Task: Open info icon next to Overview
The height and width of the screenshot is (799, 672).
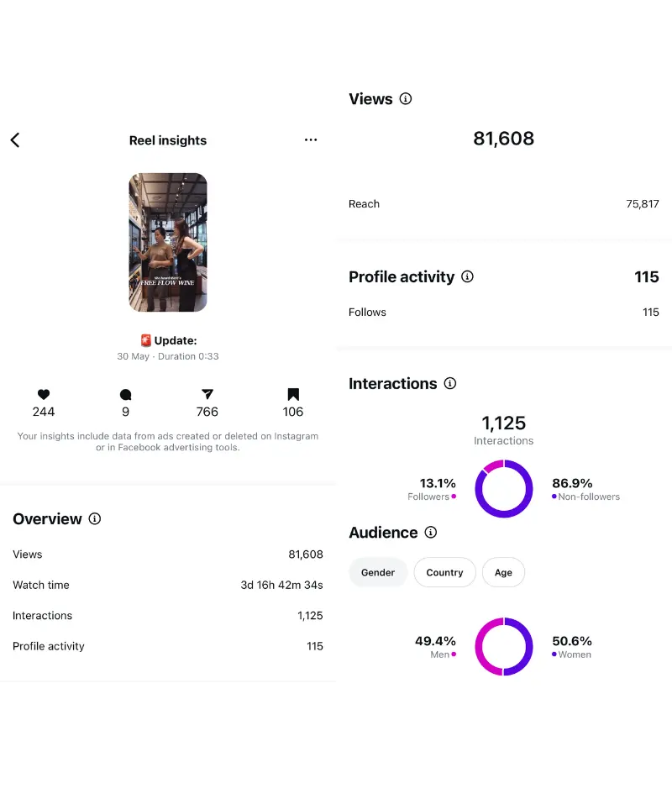Action: click(x=95, y=519)
